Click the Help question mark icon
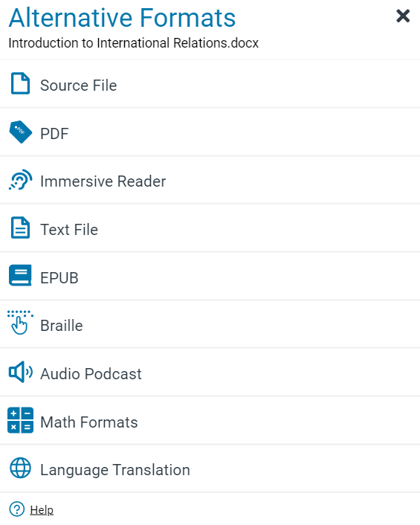Viewport: 420px width, 525px height. coord(17,509)
